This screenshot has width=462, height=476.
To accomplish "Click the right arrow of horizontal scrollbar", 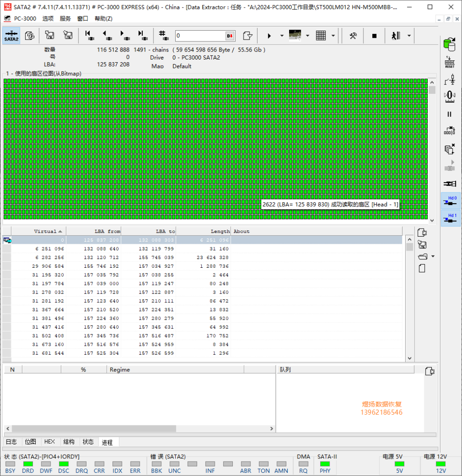I will click(272, 429).
